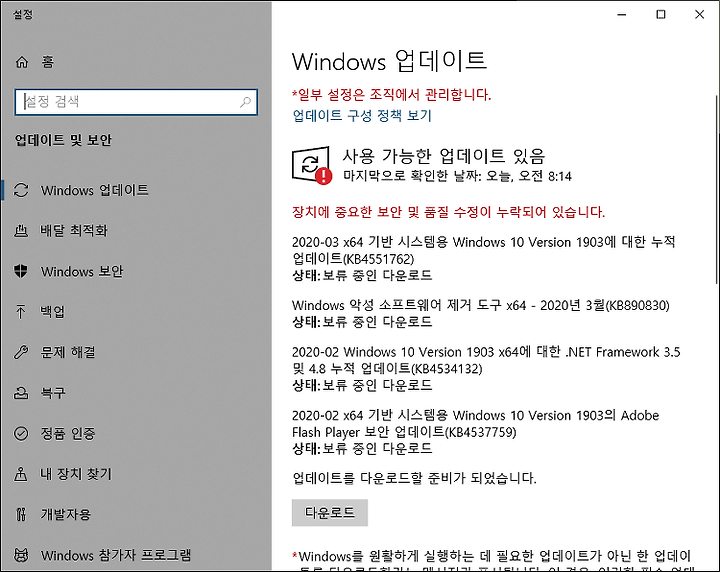720x572 pixels.
Task: Minimize the 설정 window
Action: pos(622,15)
